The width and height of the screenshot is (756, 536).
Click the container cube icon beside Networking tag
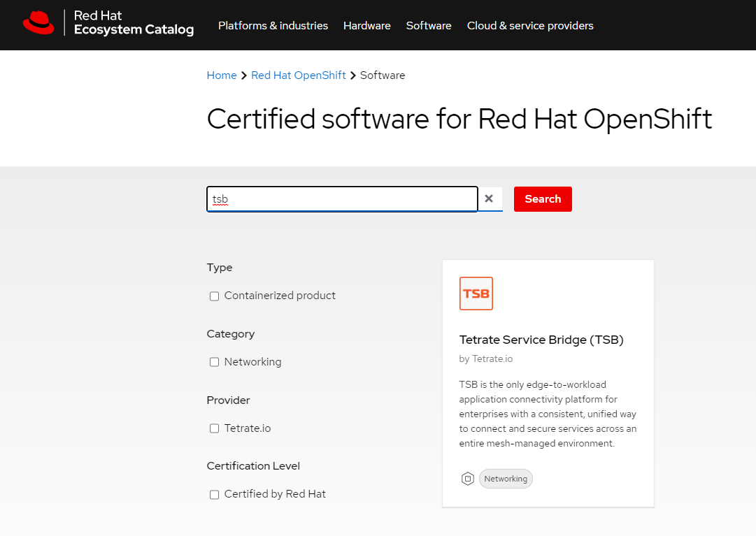coord(467,479)
